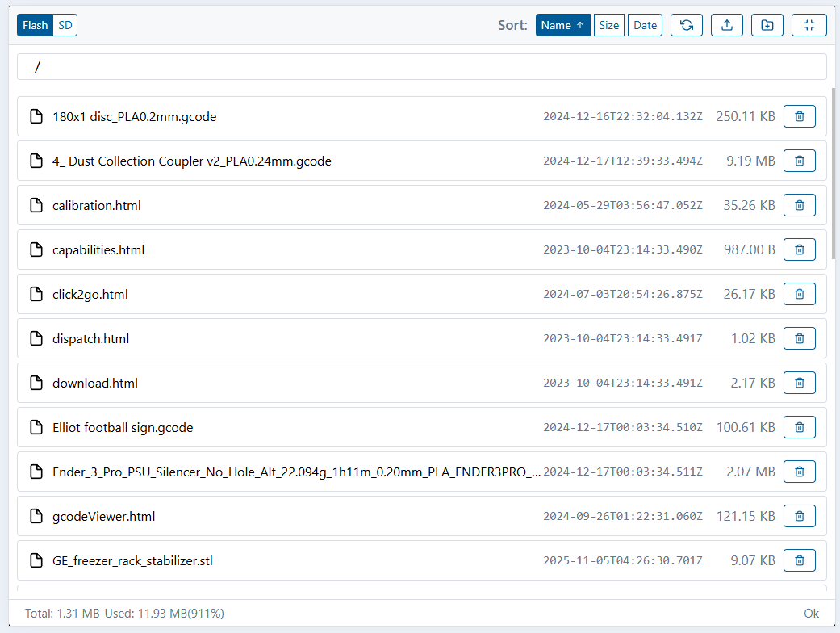Delete the GE_freezer_rack_stabilizer.stl file
This screenshot has width=840, height=633.
(x=799, y=560)
